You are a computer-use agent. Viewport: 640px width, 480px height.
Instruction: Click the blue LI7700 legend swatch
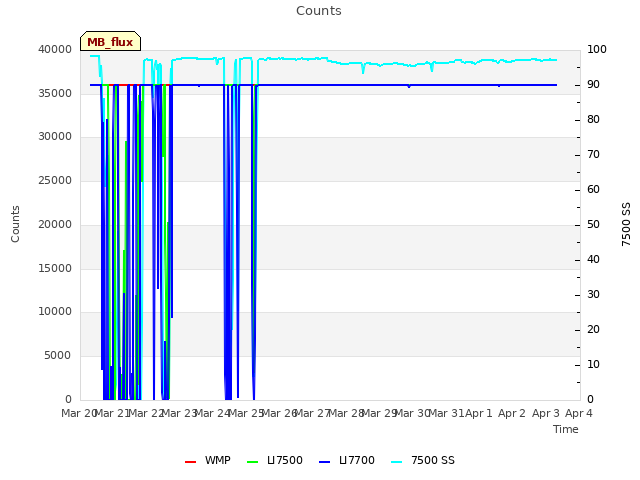tap(324, 462)
